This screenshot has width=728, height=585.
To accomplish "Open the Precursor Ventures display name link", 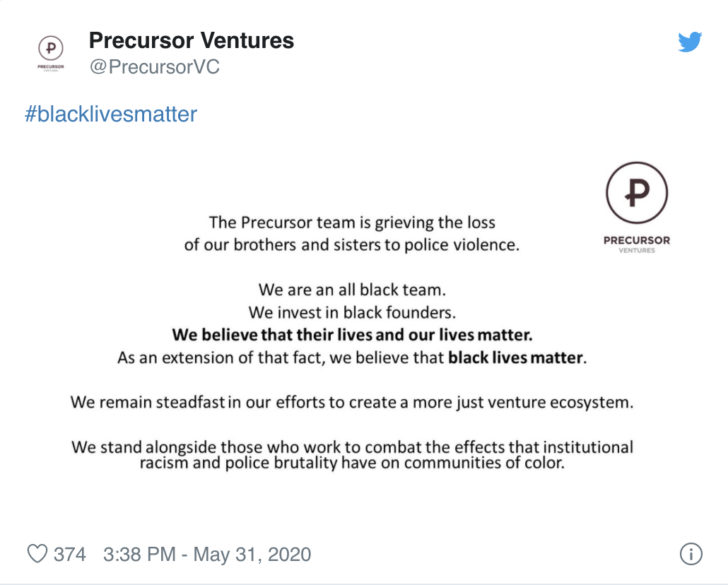I will pyautogui.click(x=192, y=40).
